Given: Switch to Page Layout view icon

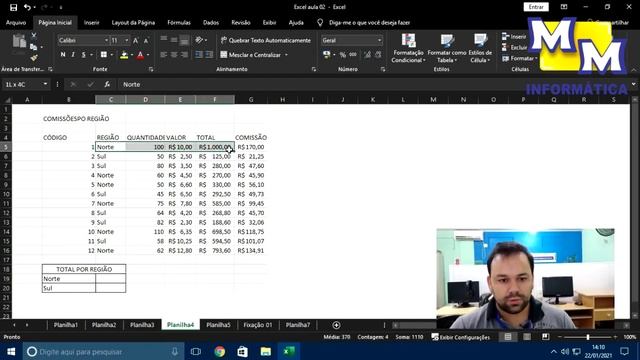Looking at the screenshot, I should click(527, 337).
